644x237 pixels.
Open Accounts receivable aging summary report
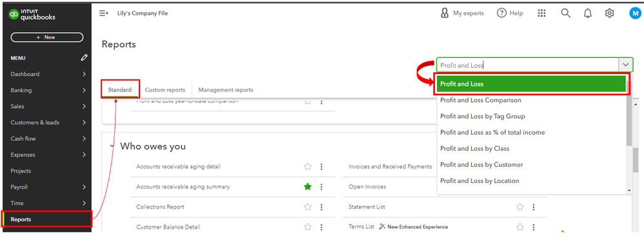click(x=183, y=187)
